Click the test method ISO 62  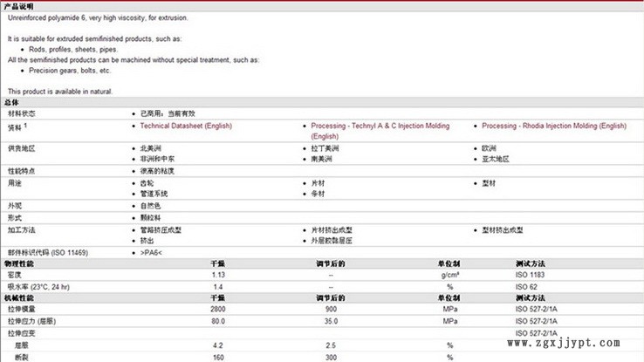click(526, 286)
